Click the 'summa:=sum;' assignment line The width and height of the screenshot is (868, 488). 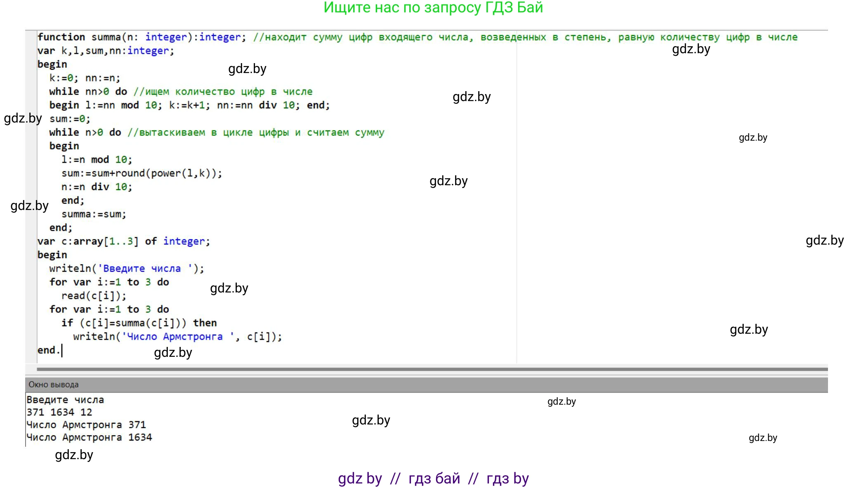(x=94, y=214)
